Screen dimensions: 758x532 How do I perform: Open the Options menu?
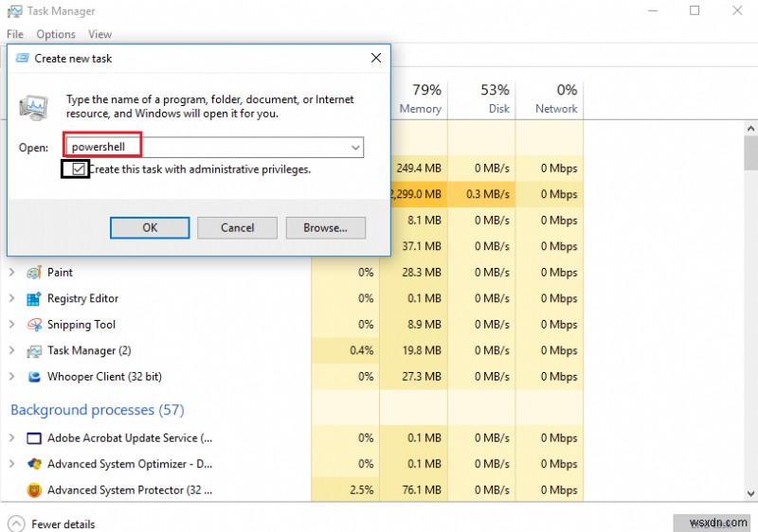click(x=56, y=34)
